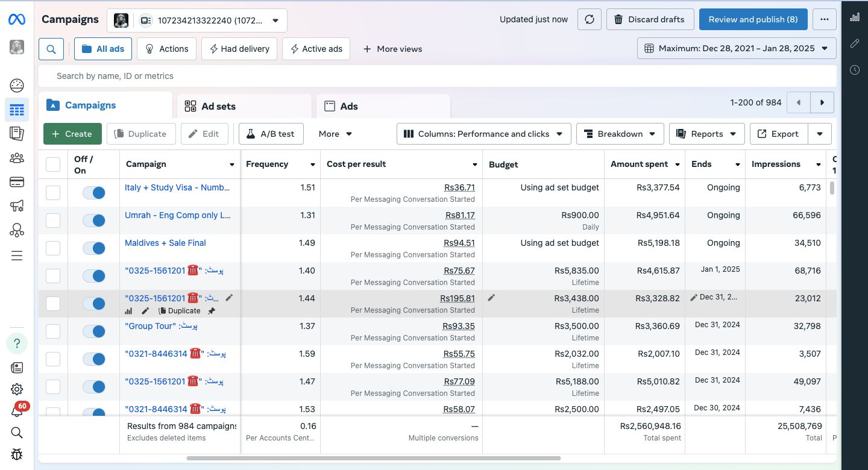Select the Italy + Study Visa checkbox

click(53, 193)
